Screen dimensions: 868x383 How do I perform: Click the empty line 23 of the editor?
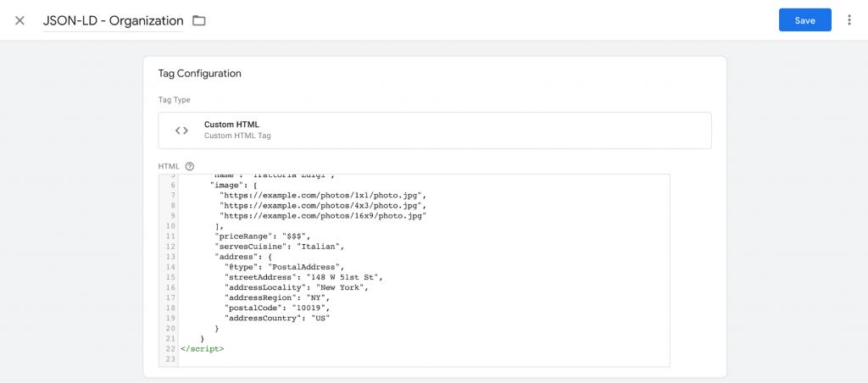click(424, 360)
